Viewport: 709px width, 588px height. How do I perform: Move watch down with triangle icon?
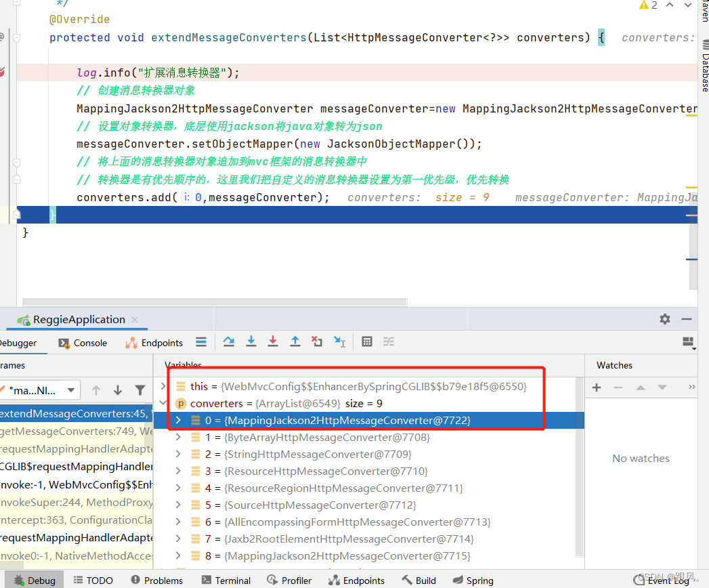pyautogui.click(x=662, y=387)
